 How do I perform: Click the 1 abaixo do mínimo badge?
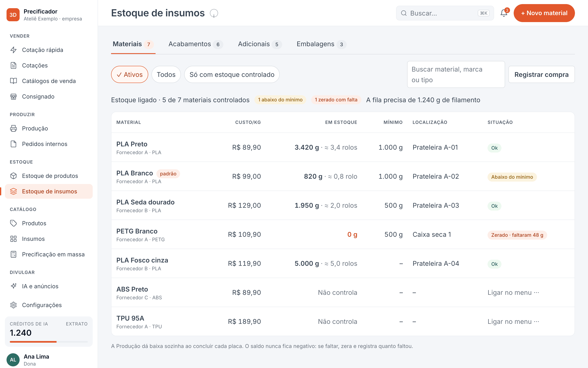[x=280, y=100]
